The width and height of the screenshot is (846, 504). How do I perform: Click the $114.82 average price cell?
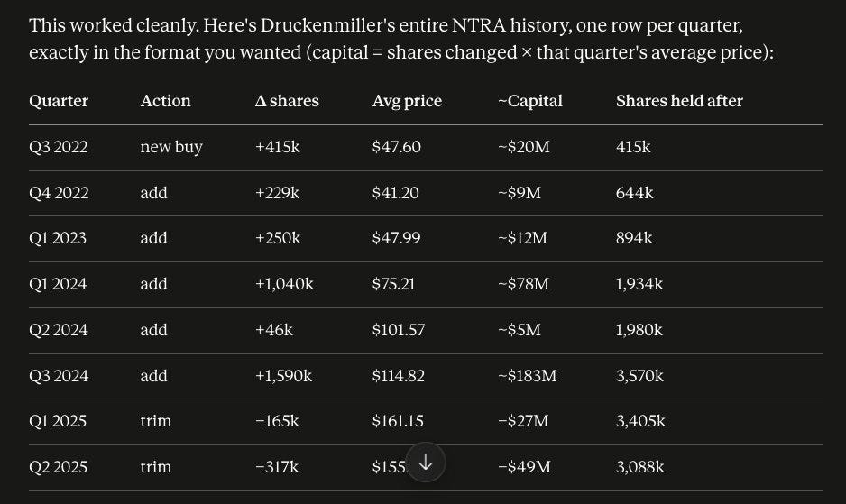(398, 376)
